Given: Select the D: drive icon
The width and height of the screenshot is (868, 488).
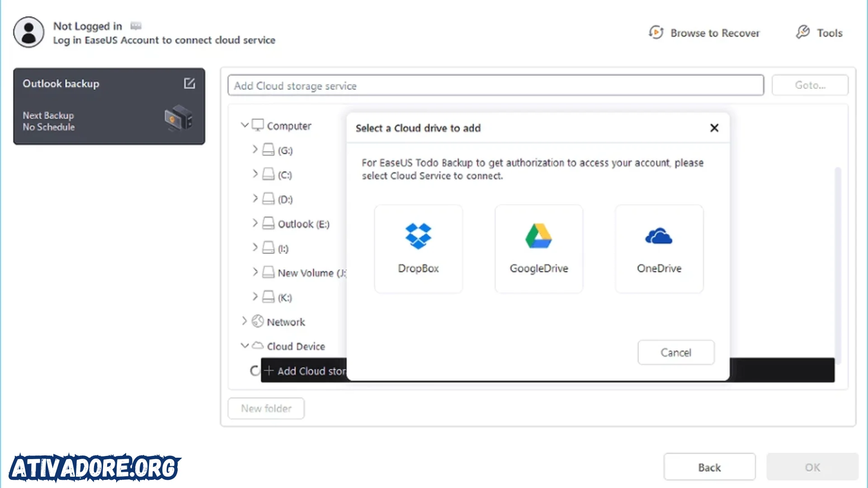Looking at the screenshot, I should 269,198.
